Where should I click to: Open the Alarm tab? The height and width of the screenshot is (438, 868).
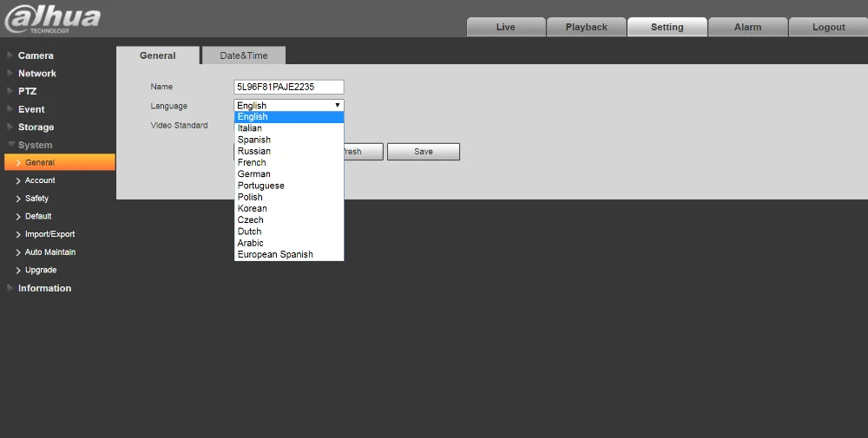point(747,27)
